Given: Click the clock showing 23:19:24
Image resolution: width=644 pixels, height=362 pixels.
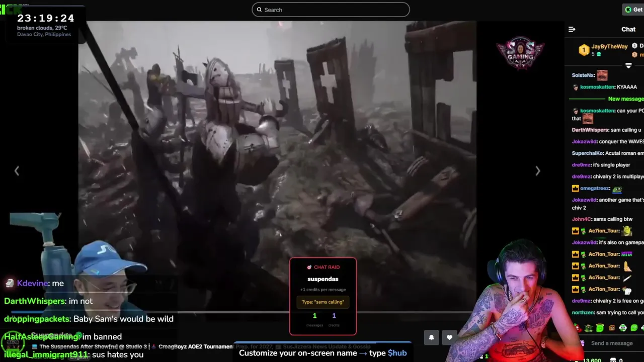Looking at the screenshot, I should click(46, 18).
